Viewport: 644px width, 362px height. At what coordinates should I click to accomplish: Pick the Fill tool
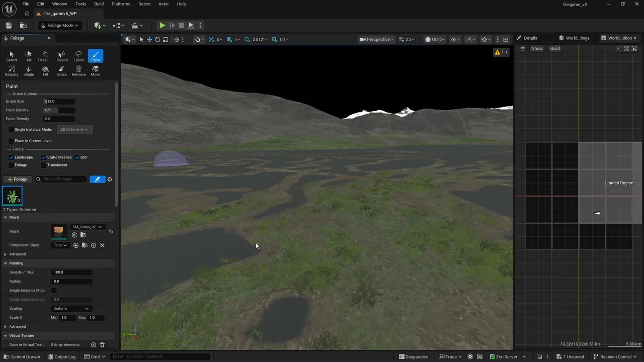click(45, 71)
